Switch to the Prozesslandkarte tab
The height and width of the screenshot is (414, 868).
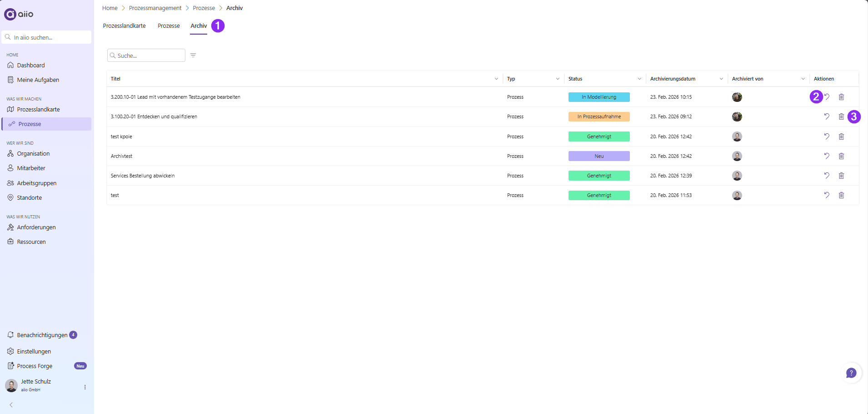coord(124,26)
